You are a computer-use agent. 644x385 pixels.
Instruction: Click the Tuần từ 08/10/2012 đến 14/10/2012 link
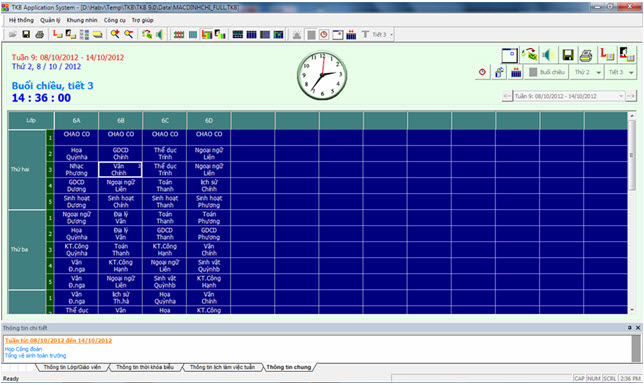point(58,341)
